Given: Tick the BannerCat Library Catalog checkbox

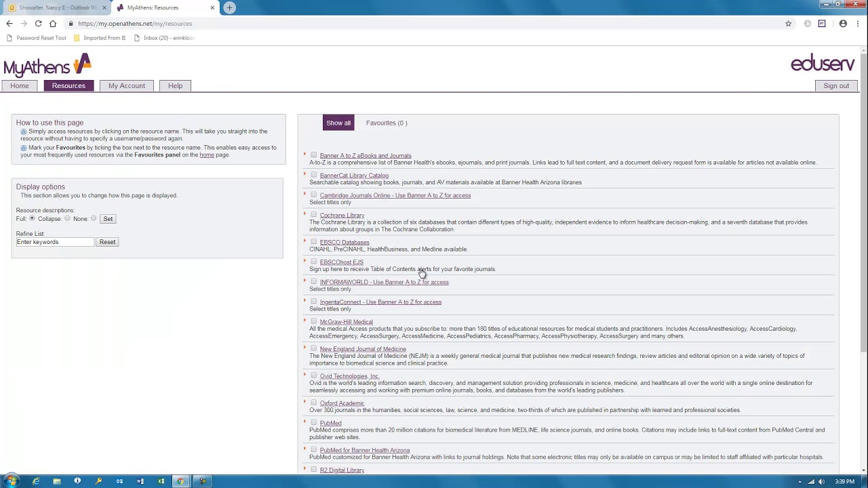Looking at the screenshot, I should 314,175.
